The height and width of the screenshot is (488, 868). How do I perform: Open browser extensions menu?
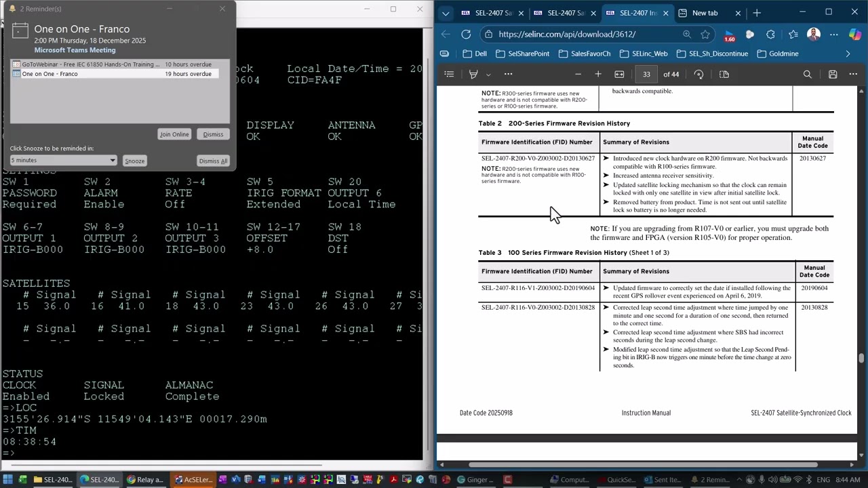coord(770,34)
